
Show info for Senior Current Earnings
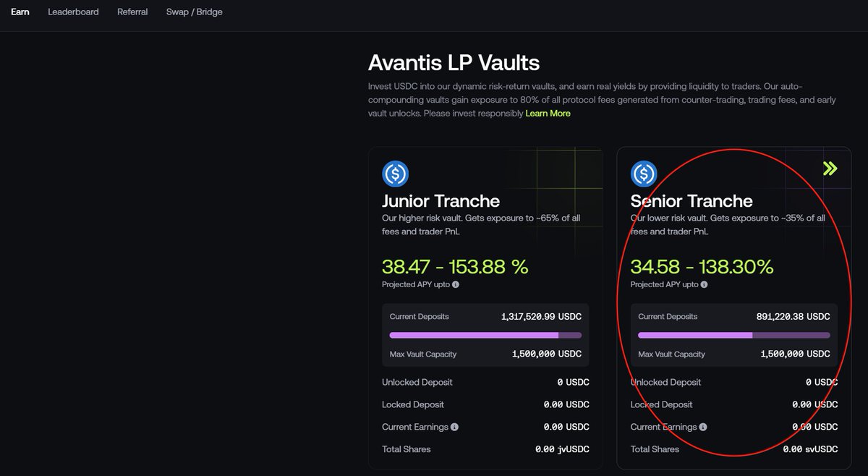(x=703, y=427)
